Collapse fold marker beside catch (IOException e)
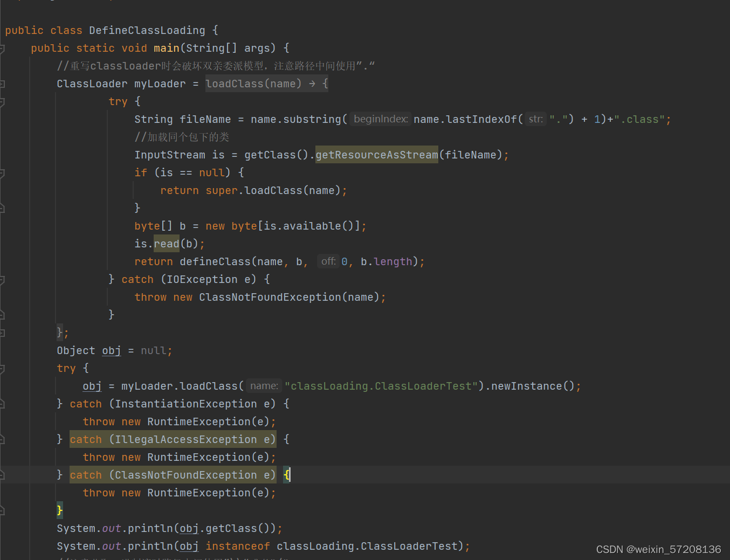This screenshot has width=730, height=560. point(2,280)
